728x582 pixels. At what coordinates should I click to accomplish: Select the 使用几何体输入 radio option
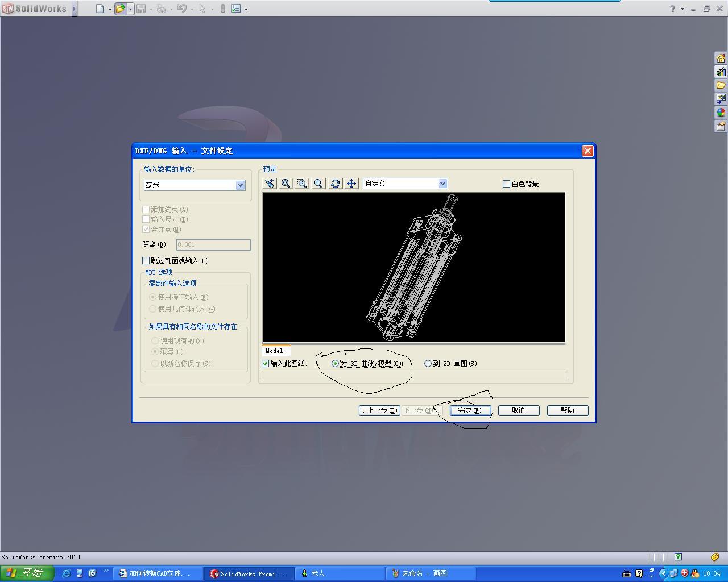click(x=152, y=309)
